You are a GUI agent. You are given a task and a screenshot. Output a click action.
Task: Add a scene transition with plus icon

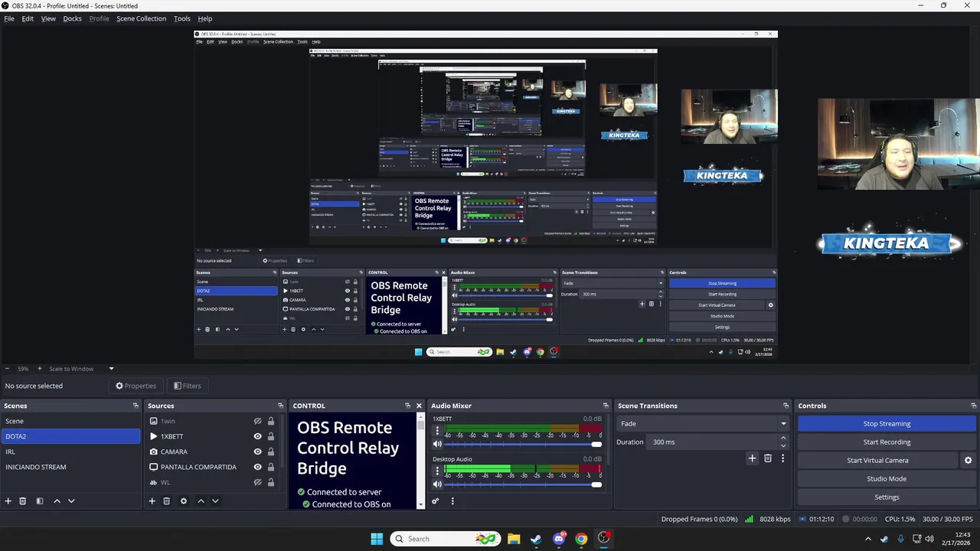coord(752,458)
